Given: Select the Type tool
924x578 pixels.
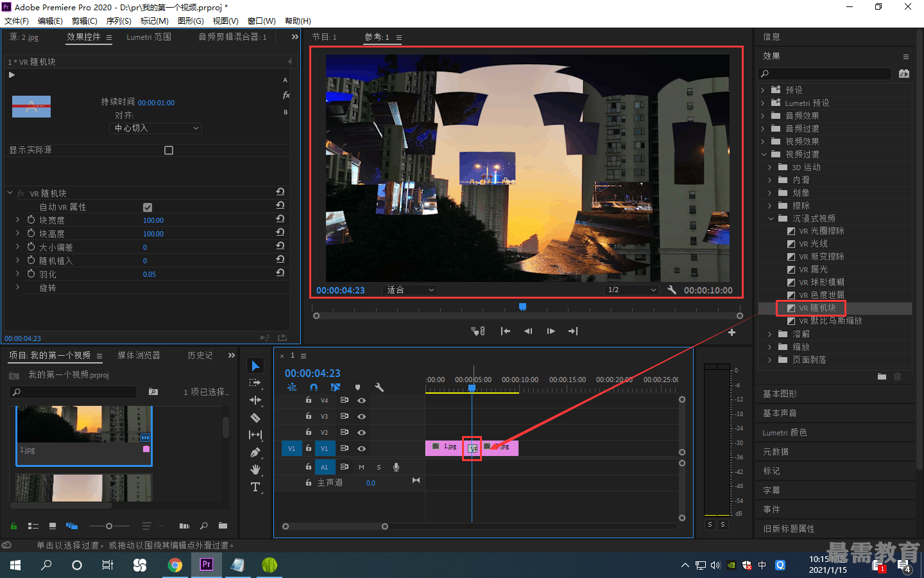Looking at the screenshot, I should click(255, 487).
